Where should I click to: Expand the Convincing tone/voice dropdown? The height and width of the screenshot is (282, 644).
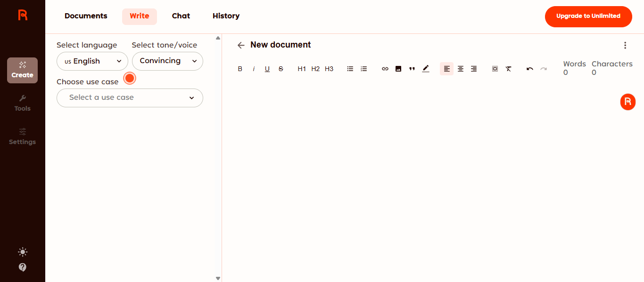(x=167, y=61)
